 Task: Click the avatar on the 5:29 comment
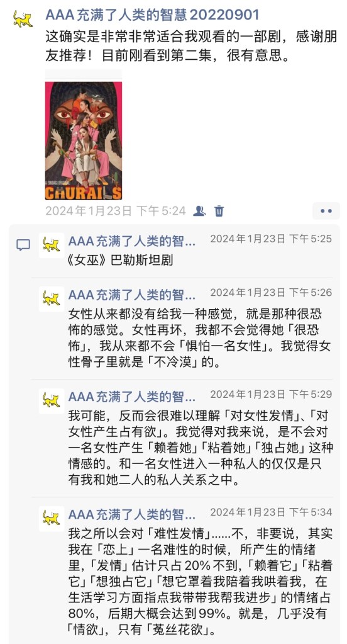tap(52, 401)
